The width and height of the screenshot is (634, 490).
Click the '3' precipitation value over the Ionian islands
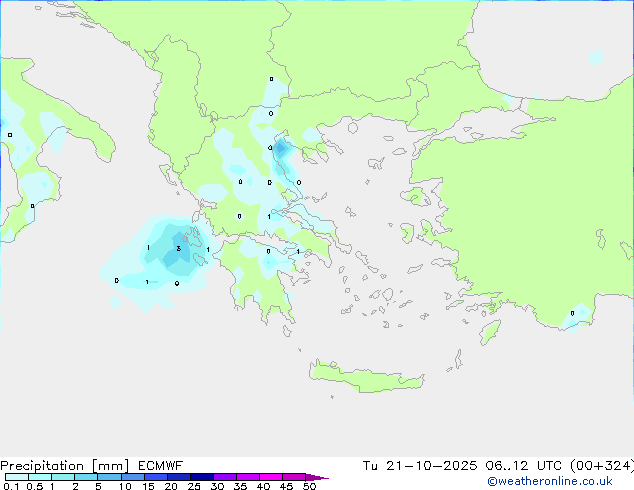click(x=179, y=249)
